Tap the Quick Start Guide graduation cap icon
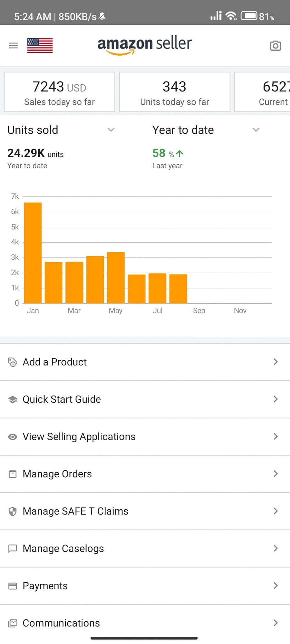The height and width of the screenshot is (644, 290). 13,400
